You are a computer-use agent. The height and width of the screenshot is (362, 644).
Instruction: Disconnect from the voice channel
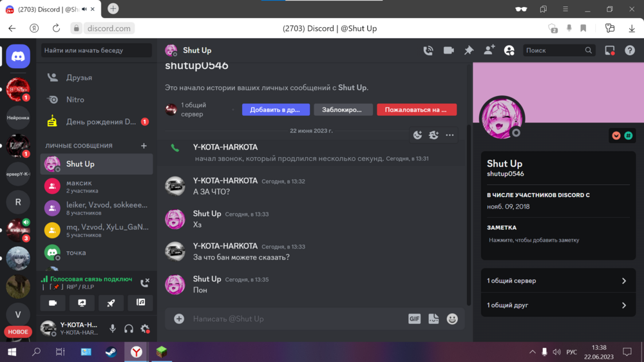144,283
